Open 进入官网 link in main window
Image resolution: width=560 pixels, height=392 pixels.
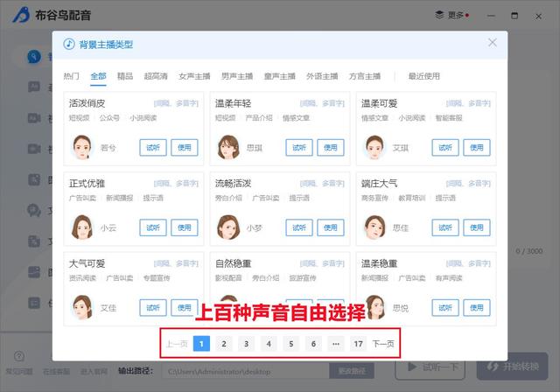[94, 371]
